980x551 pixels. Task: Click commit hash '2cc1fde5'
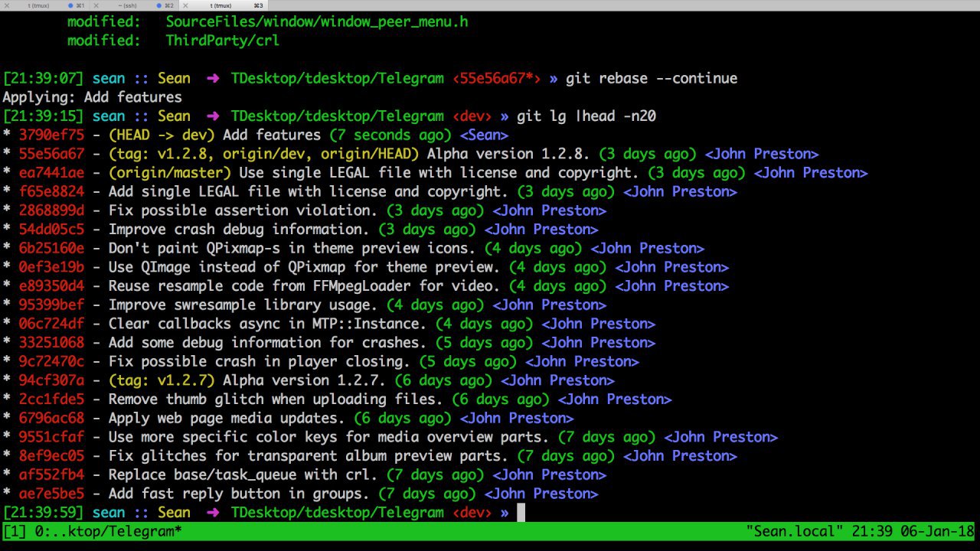51,399
